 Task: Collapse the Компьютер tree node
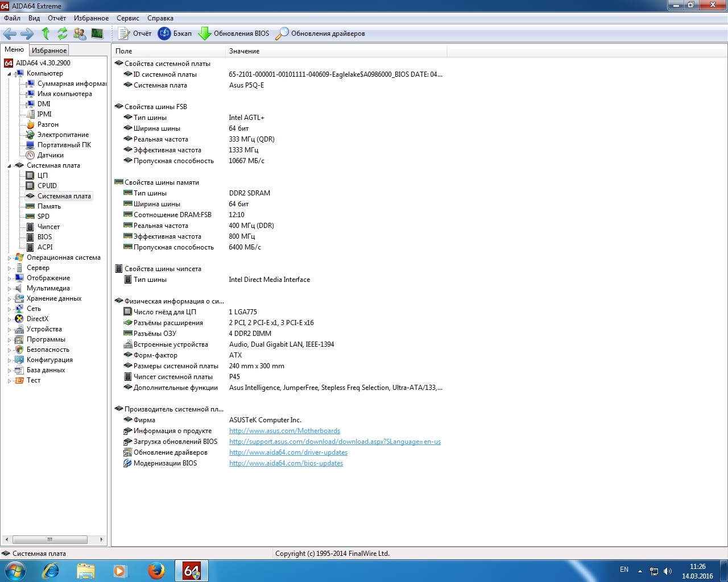coord(9,74)
